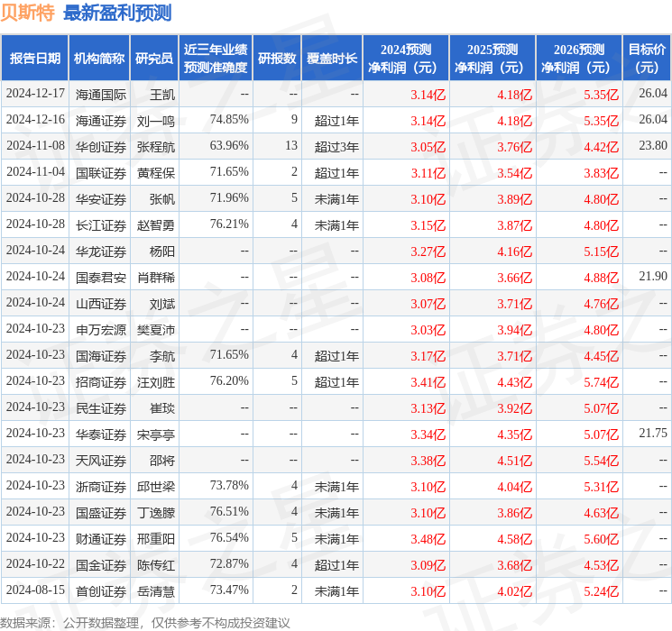Viewport: 672px width, 631px height.
Task: Click researcher name 张程航
Action: point(156,147)
